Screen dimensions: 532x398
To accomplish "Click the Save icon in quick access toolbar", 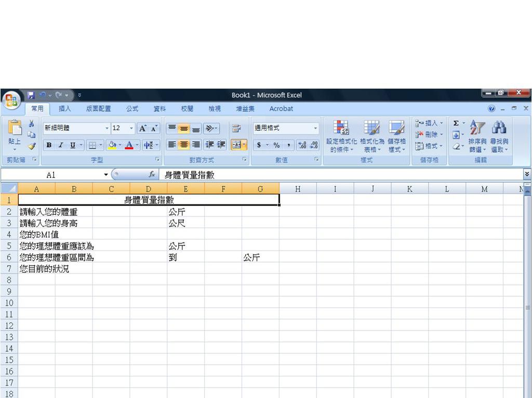I will [31, 95].
